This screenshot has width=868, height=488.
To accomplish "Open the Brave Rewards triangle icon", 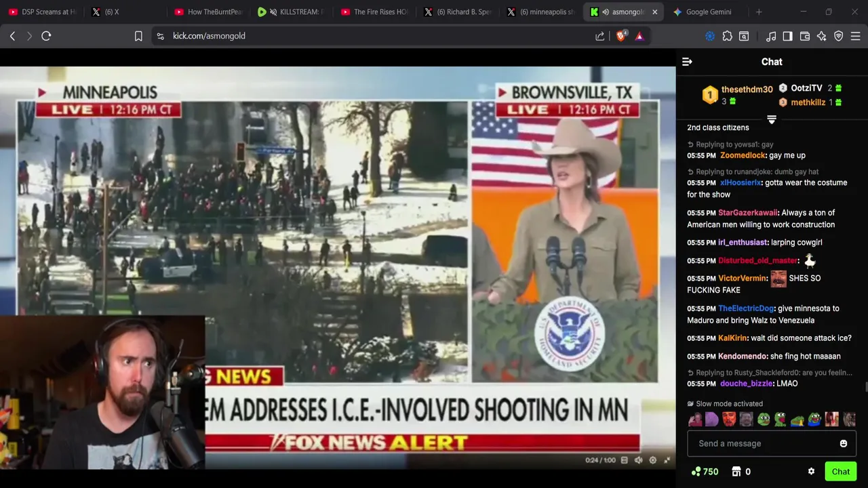I will tap(639, 36).
